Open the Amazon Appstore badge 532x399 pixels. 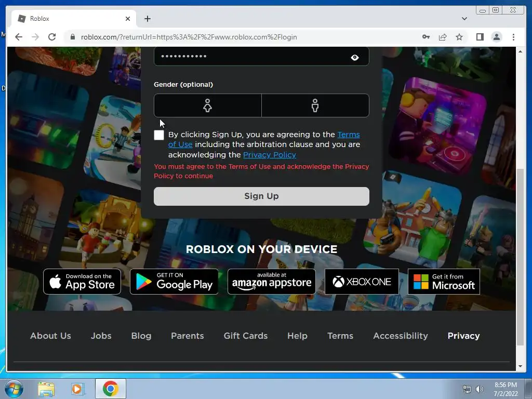pyautogui.click(x=271, y=282)
